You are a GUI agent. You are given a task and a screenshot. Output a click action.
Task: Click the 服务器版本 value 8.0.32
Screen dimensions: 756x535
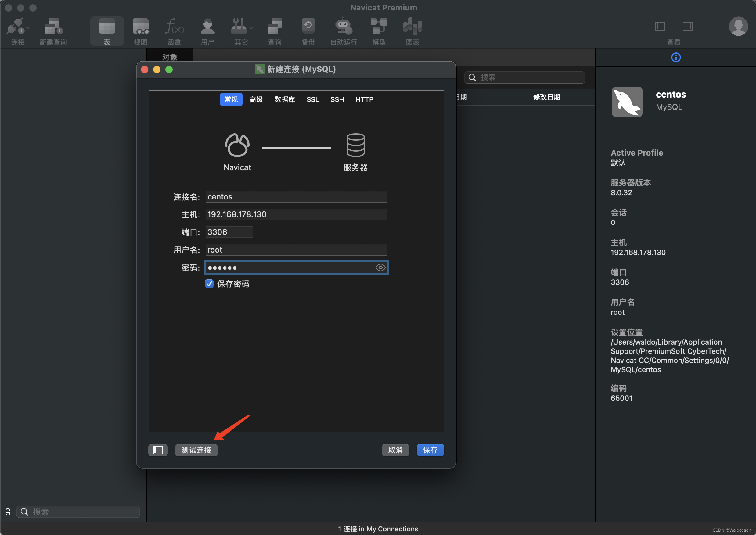pyautogui.click(x=621, y=193)
